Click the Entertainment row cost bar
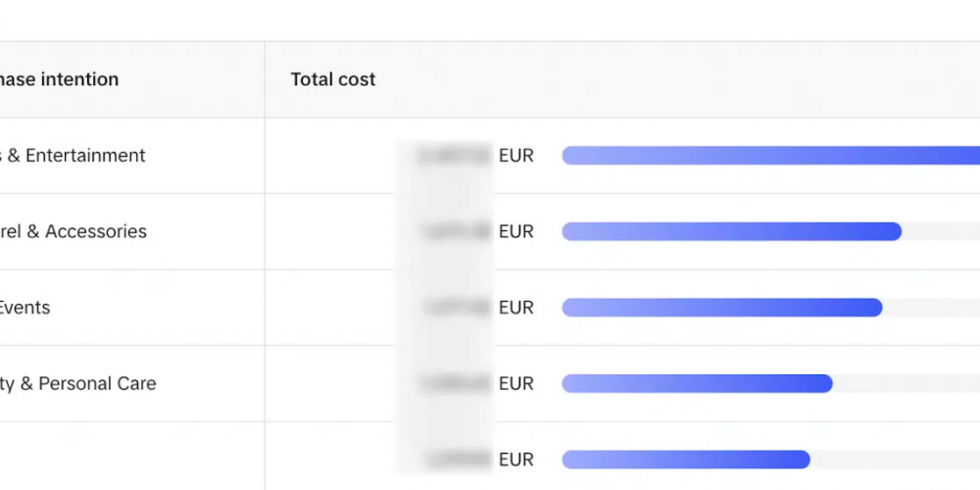 tap(770, 156)
